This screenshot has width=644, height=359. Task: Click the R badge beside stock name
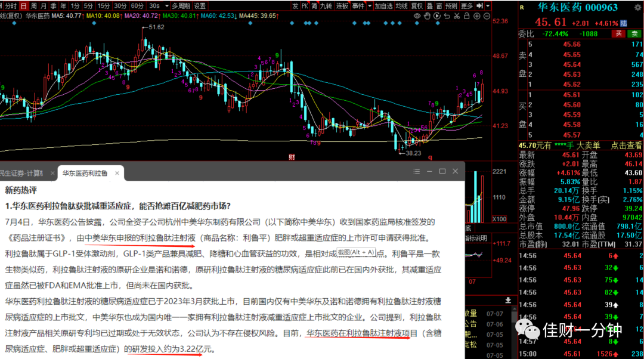click(522, 8)
